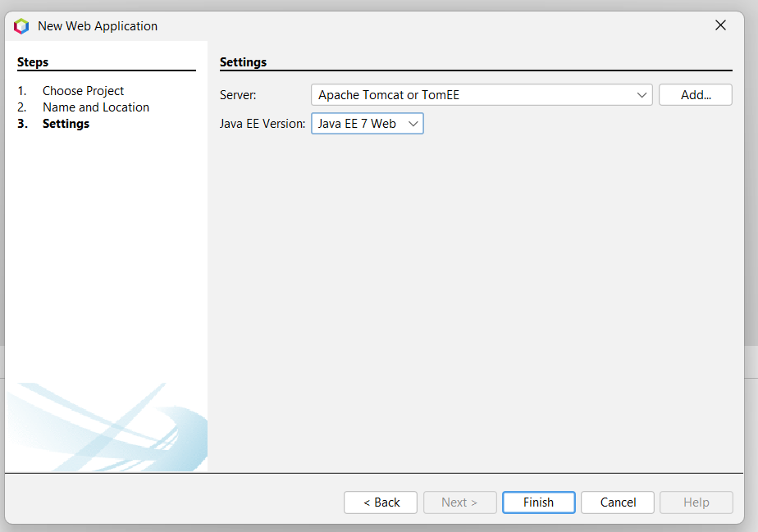Viewport: 758px width, 532px height.
Task: Click the Settings panel heading
Action: 243,62
